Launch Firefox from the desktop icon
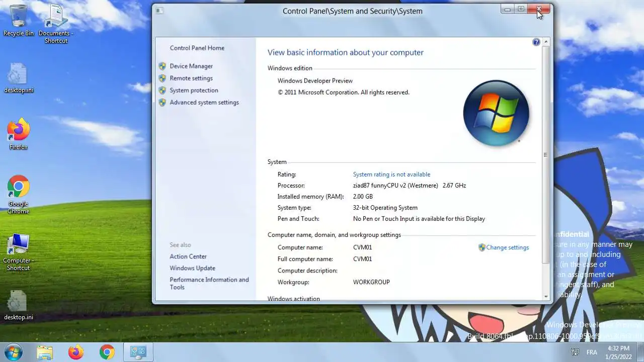644x362 pixels. (x=19, y=135)
